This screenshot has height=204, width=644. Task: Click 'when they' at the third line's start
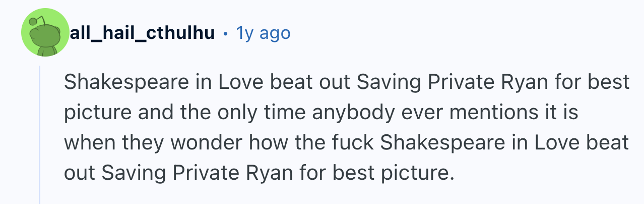pyautogui.click(x=114, y=144)
